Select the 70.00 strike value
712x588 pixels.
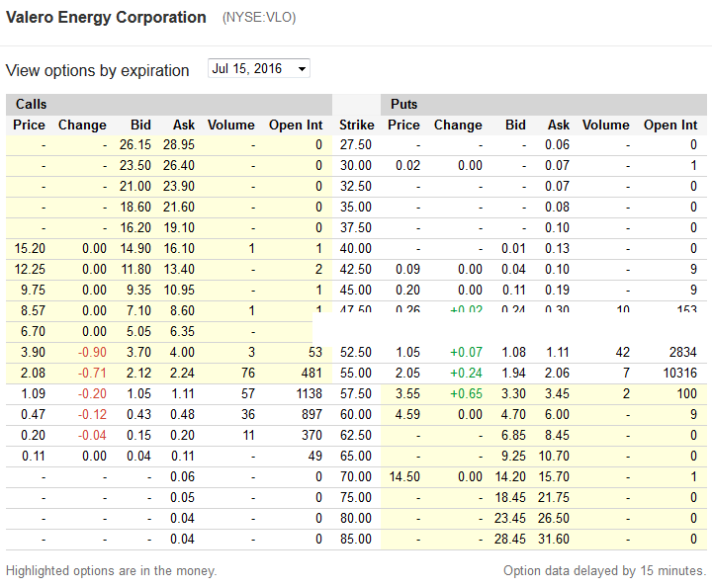(356, 477)
